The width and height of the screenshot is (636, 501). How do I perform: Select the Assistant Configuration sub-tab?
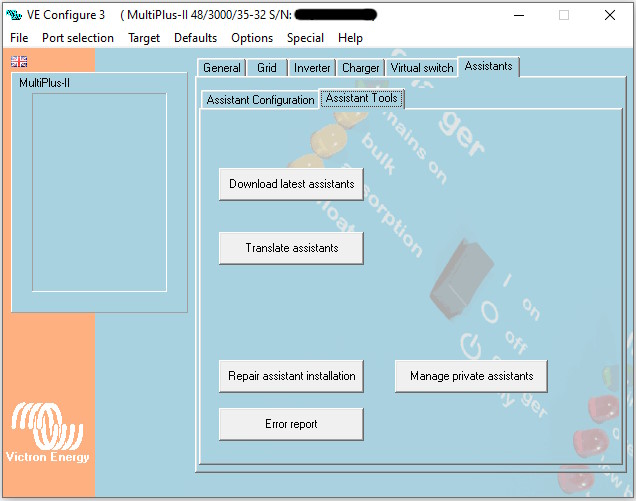coord(260,100)
